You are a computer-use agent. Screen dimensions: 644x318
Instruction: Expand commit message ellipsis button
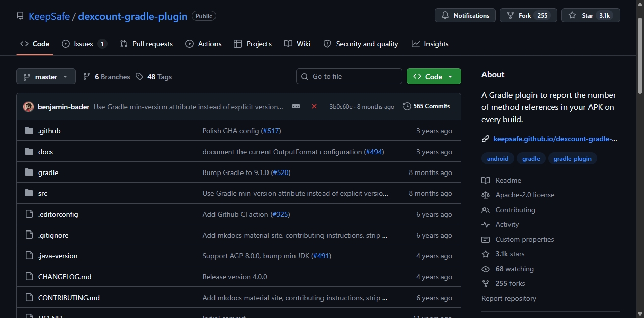click(x=296, y=106)
